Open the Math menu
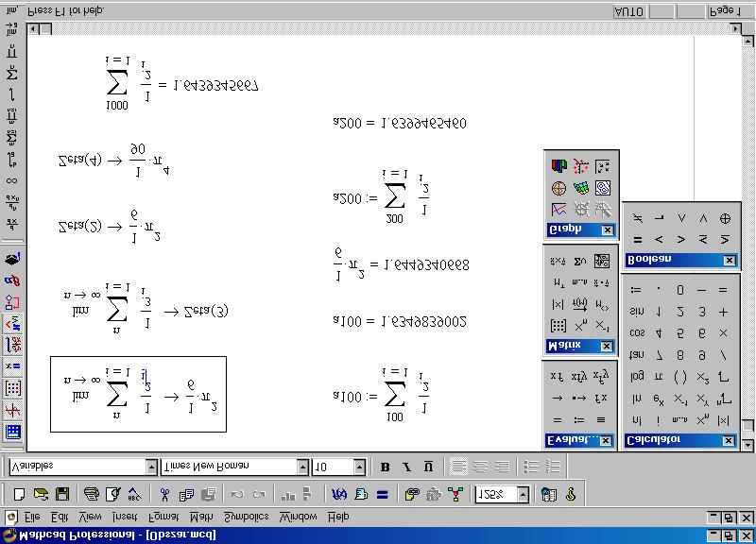 click(x=201, y=517)
